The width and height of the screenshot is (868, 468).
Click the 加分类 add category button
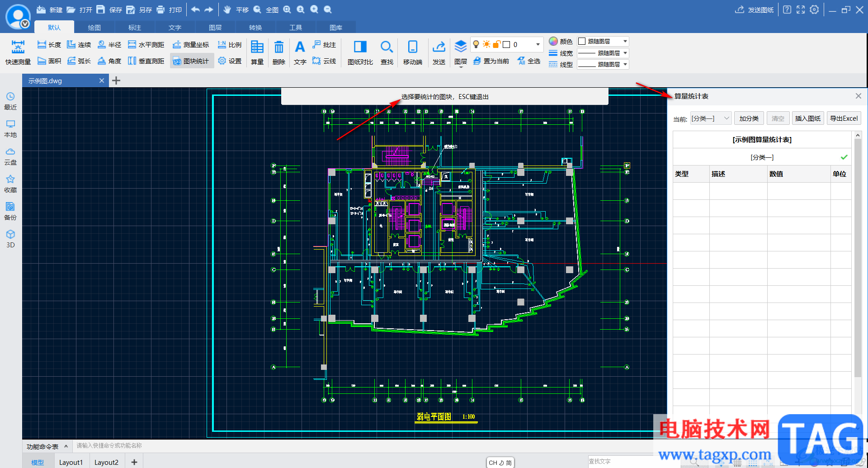(749, 118)
